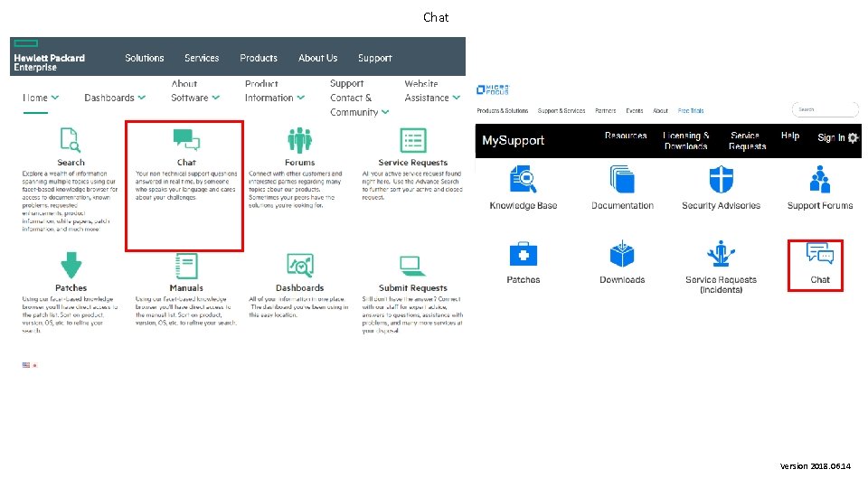The image size is (868, 488).
Task: Open the Help menu in MySupport
Action: pos(790,136)
